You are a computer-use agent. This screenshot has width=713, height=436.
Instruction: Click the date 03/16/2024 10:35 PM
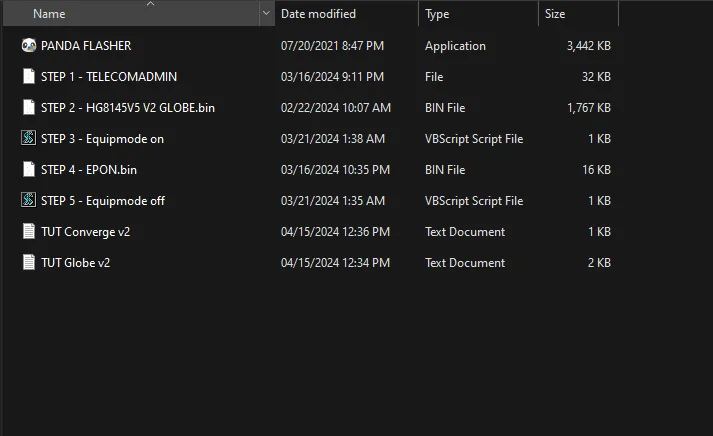click(335, 170)
